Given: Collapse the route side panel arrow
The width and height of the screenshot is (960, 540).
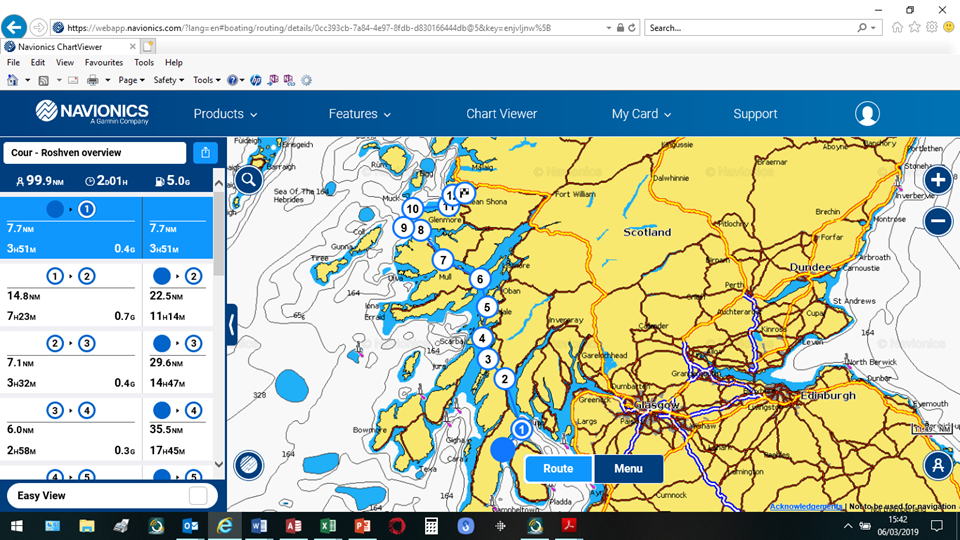Looking at the screenshot, I should (x=231, y=324).
